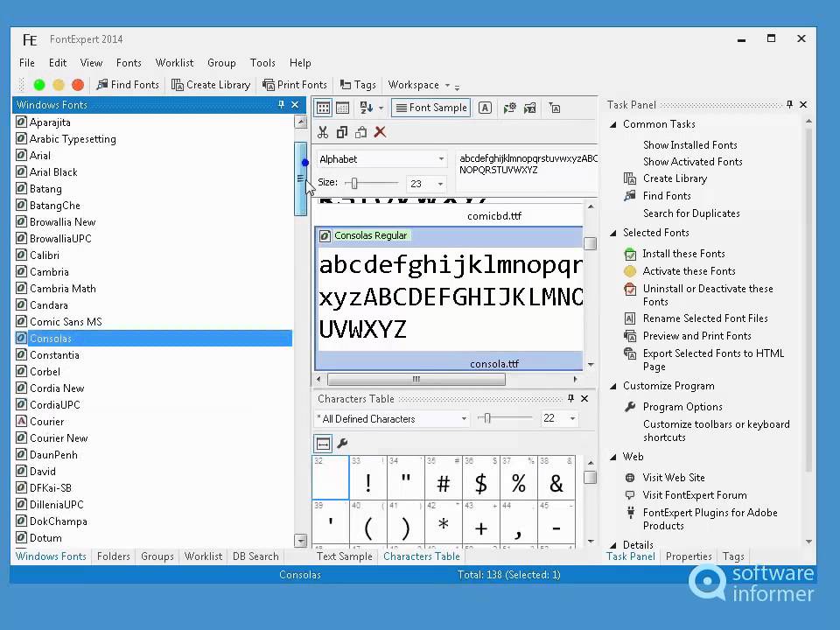Switch to the DB Search tab

pos(255,556)
